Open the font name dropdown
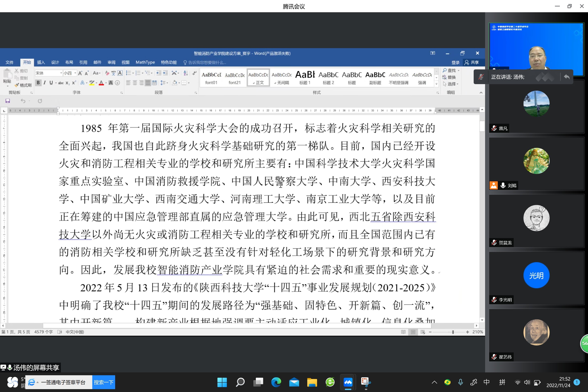Screen dimensions: 588x392 click(x=61, y=73)
